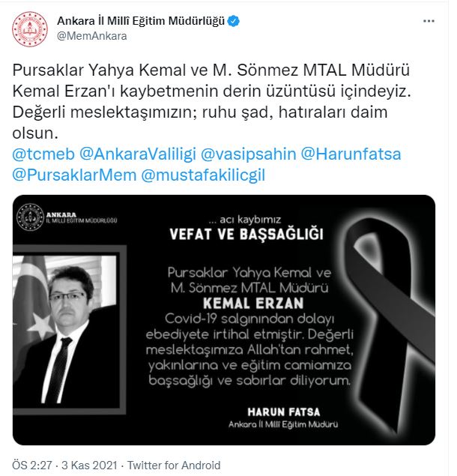The height and width of the screenshot is (476, 457).
Task: Click the blue verified badge icon
Action: (x=233, y=21)
